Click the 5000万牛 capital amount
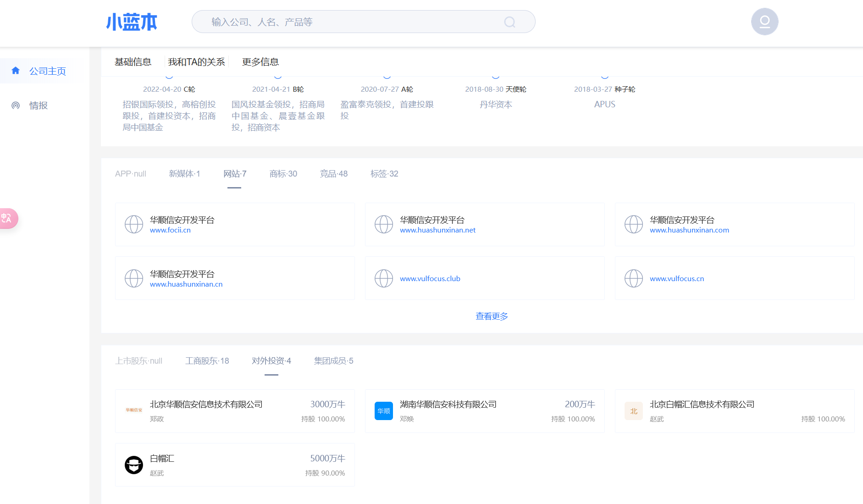Image resolution: width=863 pixels, height=504 pixels. [327, 459]
